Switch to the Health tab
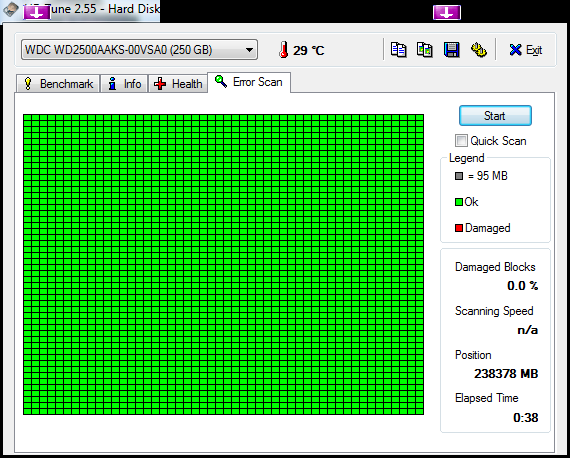This screenshot has height=458, width=570. click(178, 84)
